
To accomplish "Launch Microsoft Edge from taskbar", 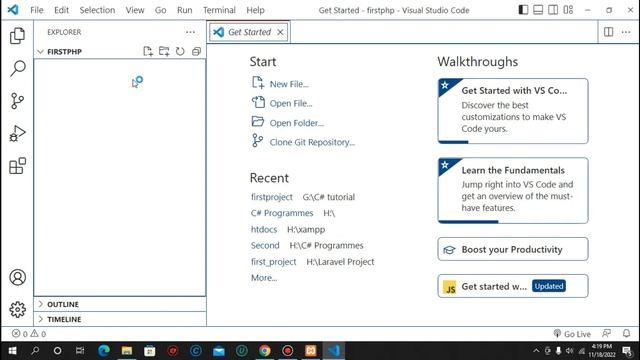I will pyautogui.click(x=104, y=351).
